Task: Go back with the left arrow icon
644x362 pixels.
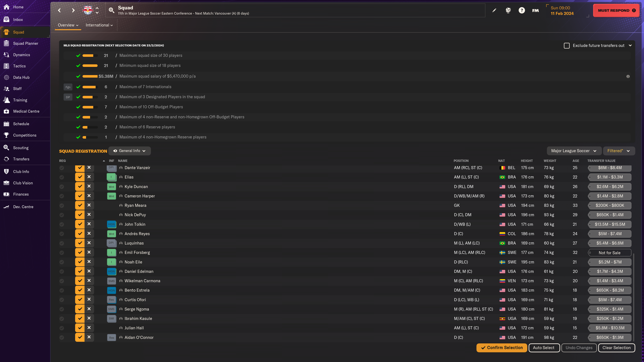Action: [59, 10]
